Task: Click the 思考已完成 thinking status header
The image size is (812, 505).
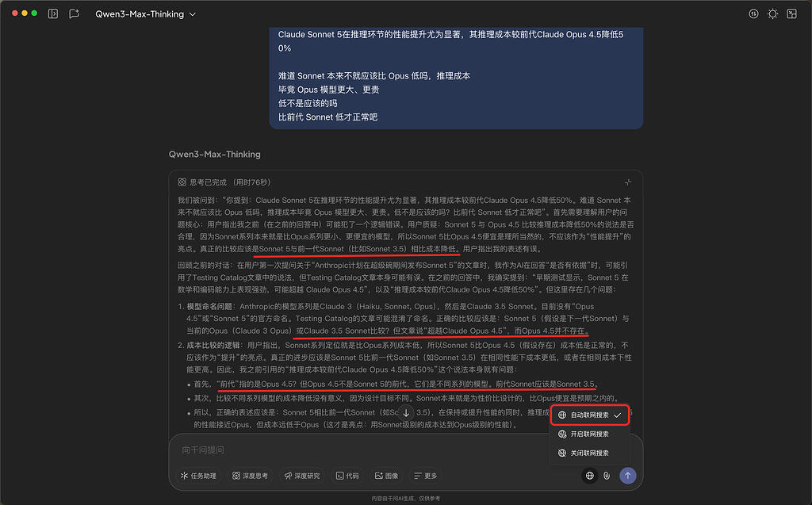Action: tap(224, 182)
